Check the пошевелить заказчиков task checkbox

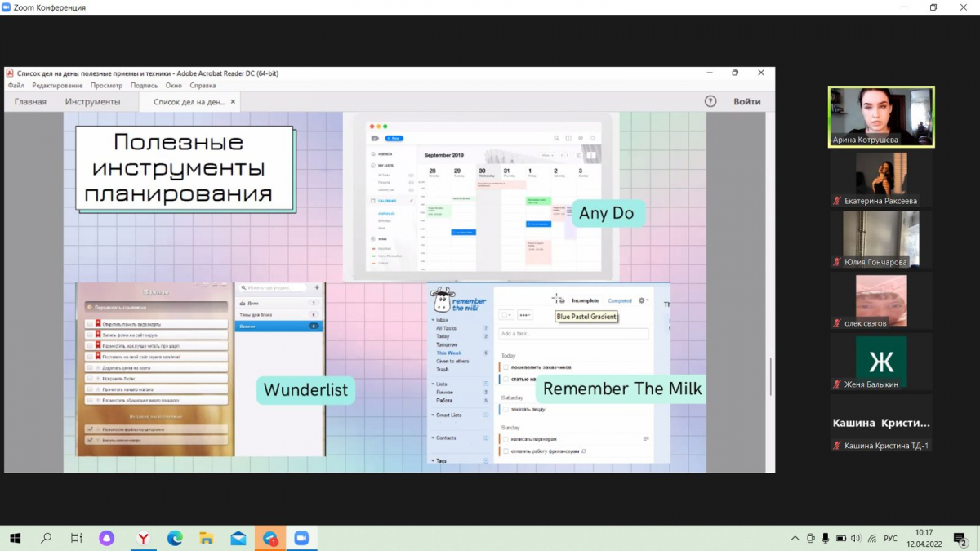point(506,367)
